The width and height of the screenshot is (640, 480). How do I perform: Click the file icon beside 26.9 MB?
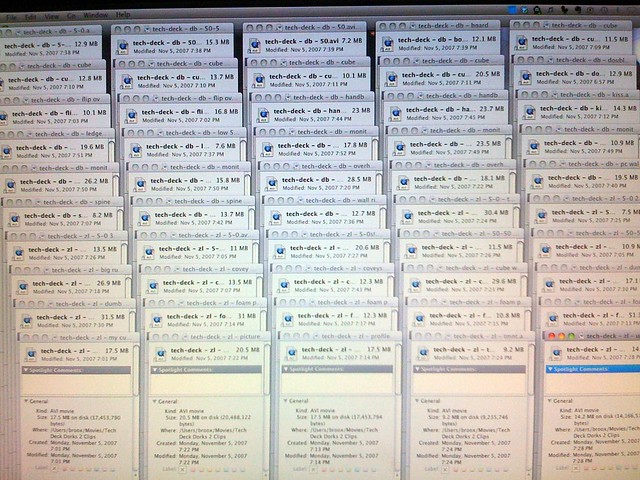pos(23,287)
